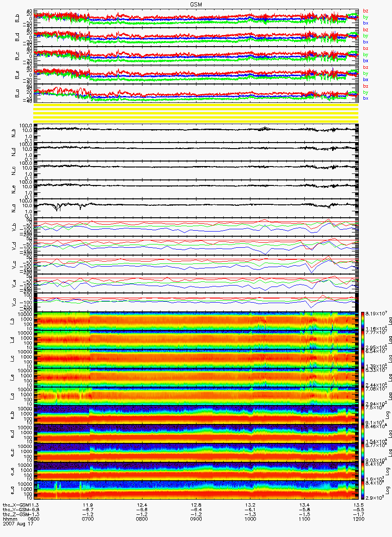The height and width of the screenshot is (537, 392).
Task: Select the V_c velocity panel label
Action: click(14, 265)
